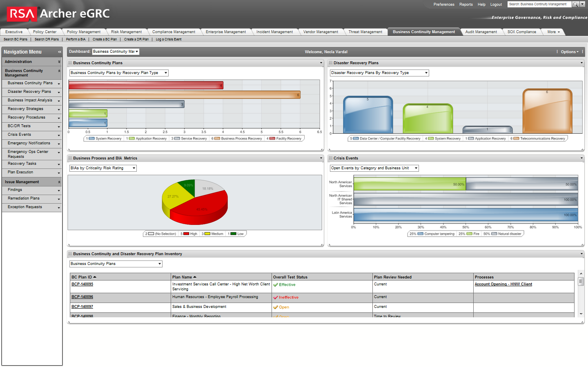Switch to Executive tab
Screen dimensions: 588x368
14,32
